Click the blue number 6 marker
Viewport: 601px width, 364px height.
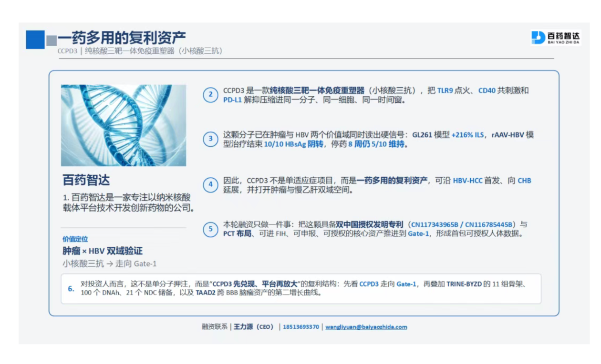point(71,289)
